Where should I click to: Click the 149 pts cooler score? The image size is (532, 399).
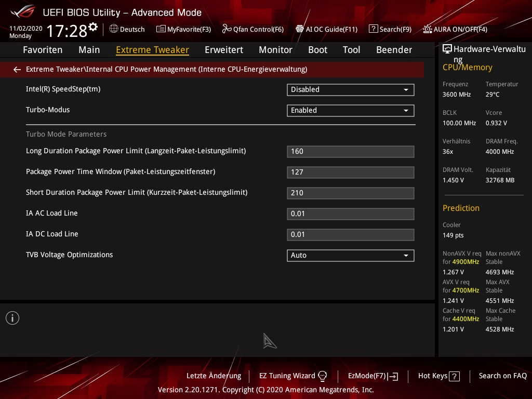click(453, 235)
